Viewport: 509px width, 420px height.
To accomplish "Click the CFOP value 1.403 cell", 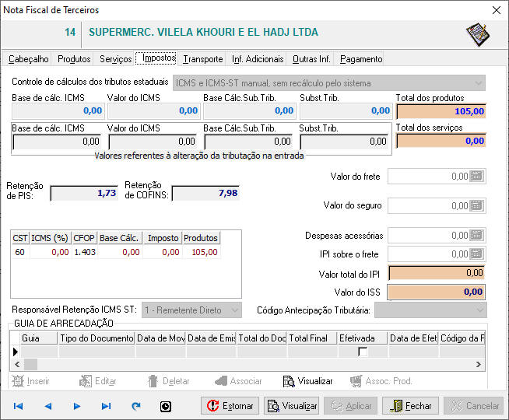I will click(85, 252).
